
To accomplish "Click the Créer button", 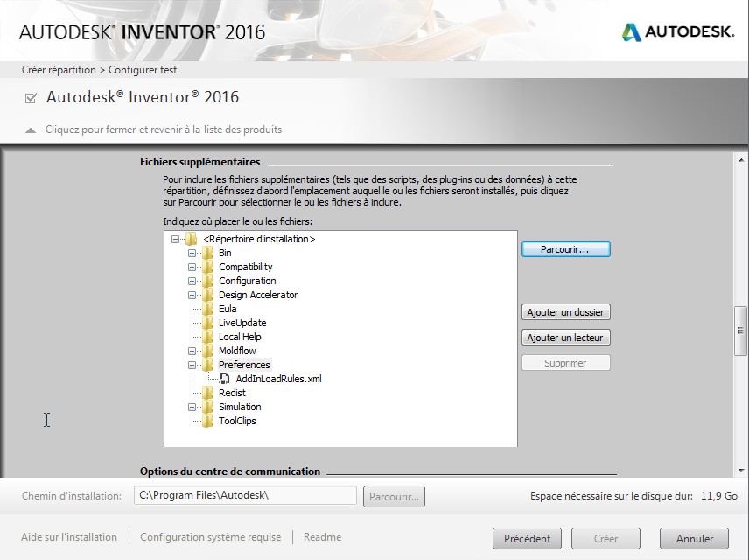I will pyautogui.click(x=605, y=538).
